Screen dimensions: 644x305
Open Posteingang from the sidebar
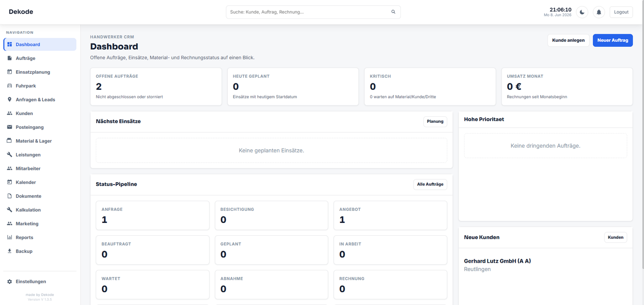[x=40, y=127]
